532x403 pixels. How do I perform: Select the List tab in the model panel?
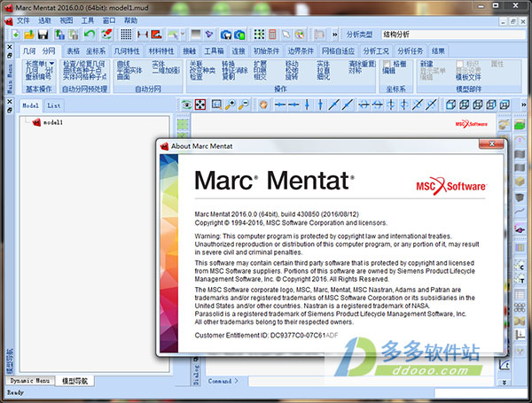[x=53, y=105]
